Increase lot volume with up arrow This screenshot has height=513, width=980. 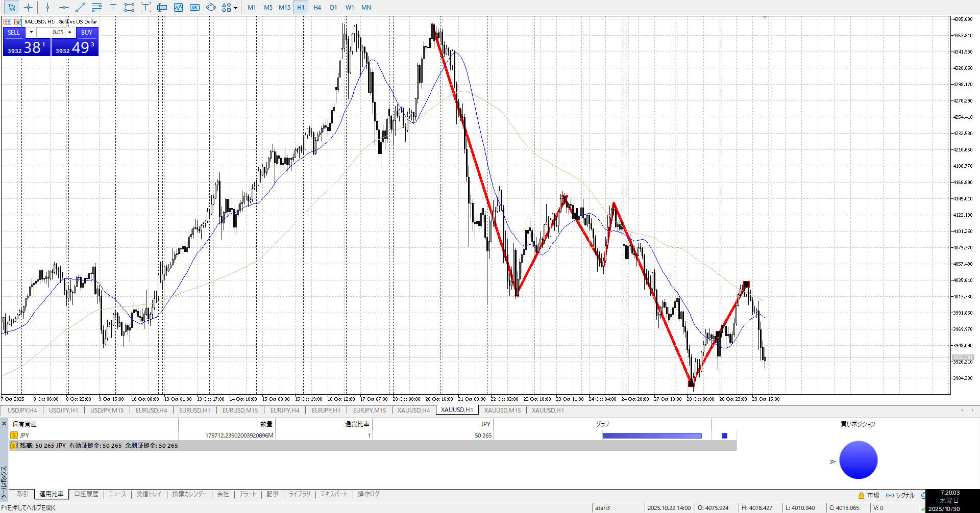tap(70, 32)
